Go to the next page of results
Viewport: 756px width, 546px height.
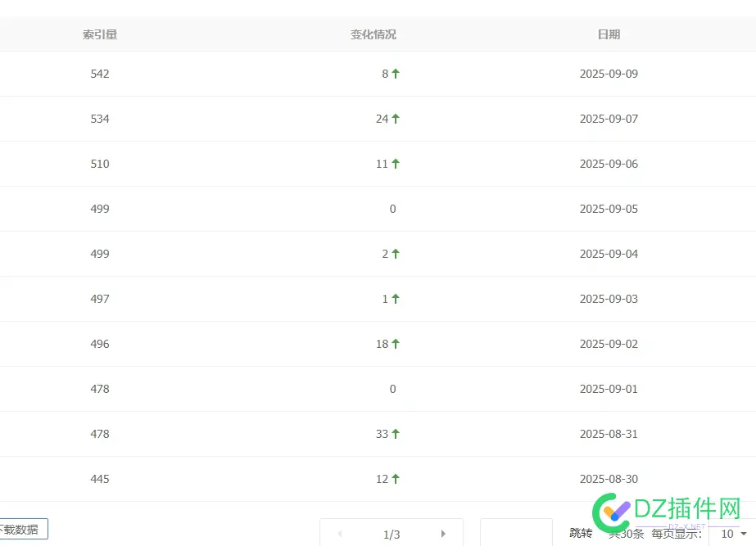click(444, 533)
